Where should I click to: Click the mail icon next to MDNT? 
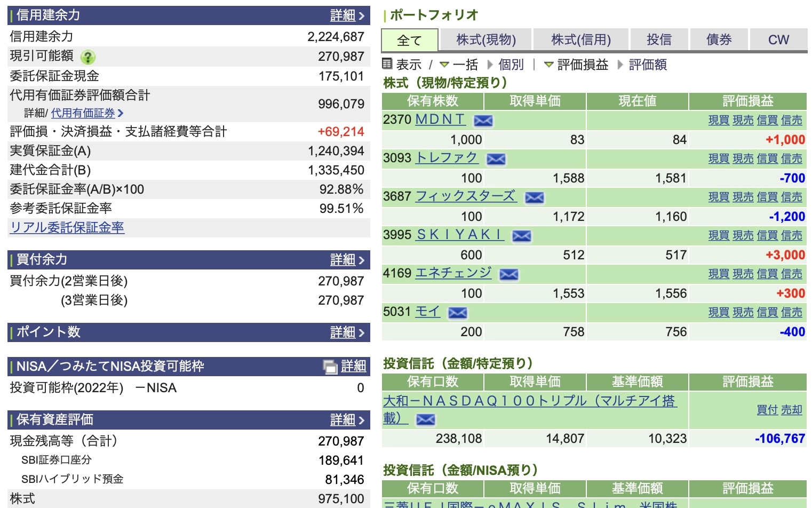(x=483, y=121)
